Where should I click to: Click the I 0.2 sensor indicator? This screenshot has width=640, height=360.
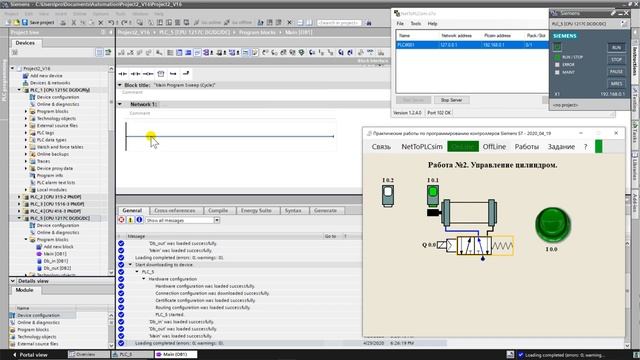[x=388, y=196]
